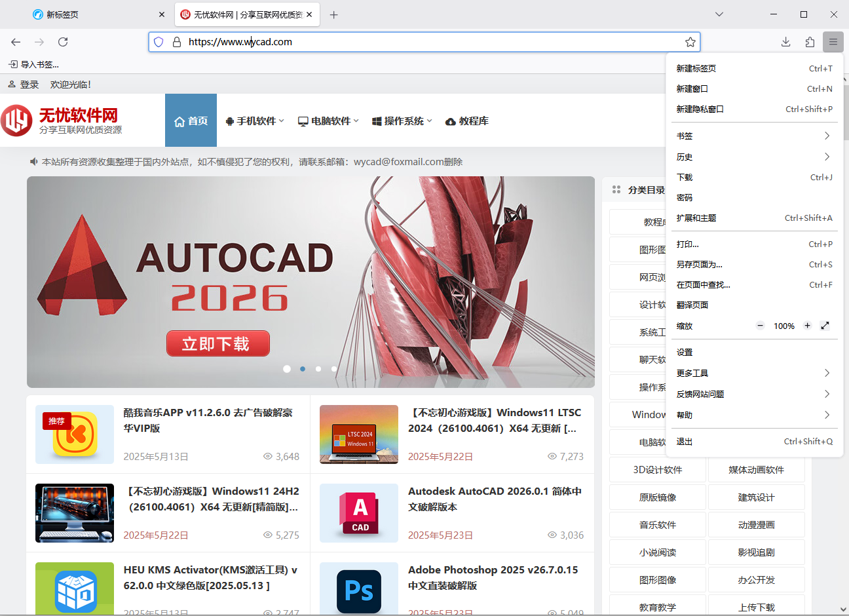This screenshot has width=849, height=616.
Task: Click the grid icon next to 分类目录
Action: 616,189
